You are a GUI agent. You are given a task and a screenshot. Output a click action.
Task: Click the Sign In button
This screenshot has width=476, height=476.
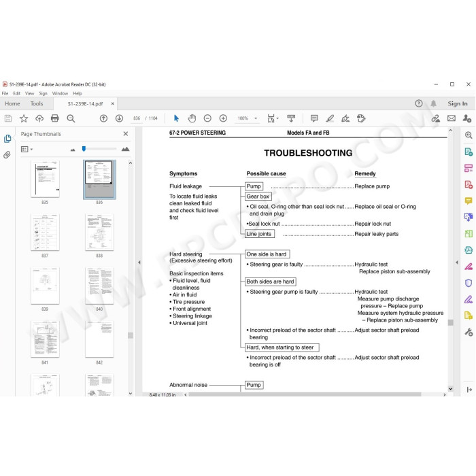pyautogui.click(x=458, y=103)
